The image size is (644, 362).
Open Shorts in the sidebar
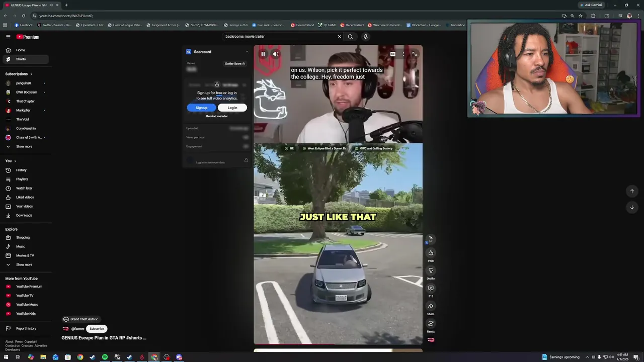tap(25, 59)
